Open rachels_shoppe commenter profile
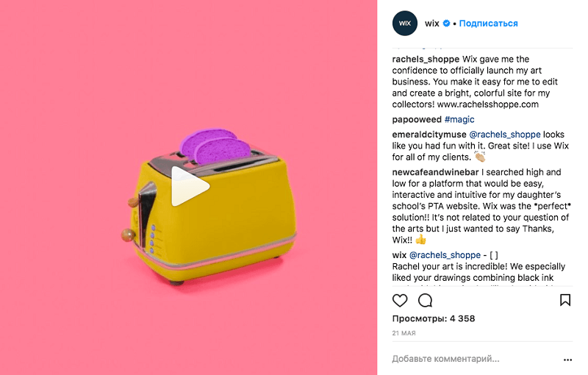Viewport: 588px width, 375px height. tap(426, 60)
